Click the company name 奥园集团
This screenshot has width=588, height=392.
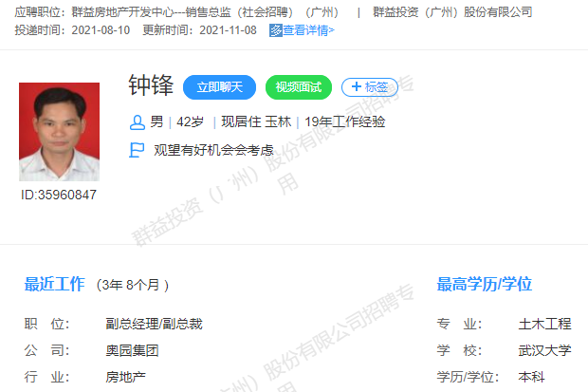pyautogui.click(x=132, y=350)
